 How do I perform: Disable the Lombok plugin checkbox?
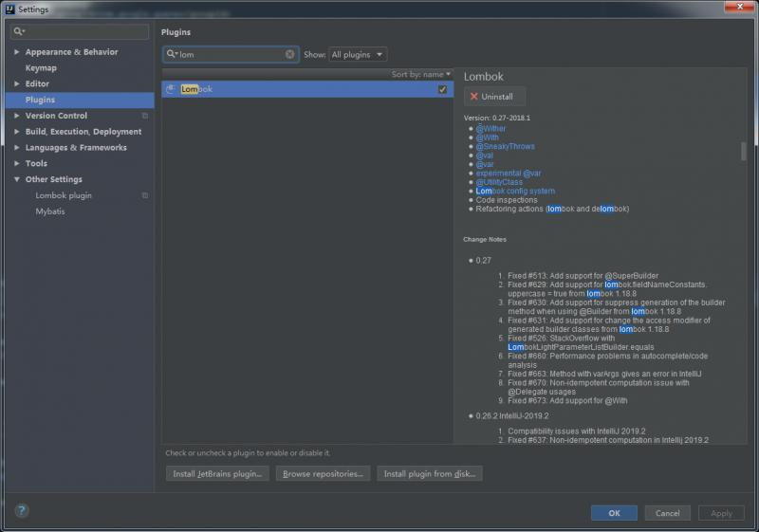point(442,89)
